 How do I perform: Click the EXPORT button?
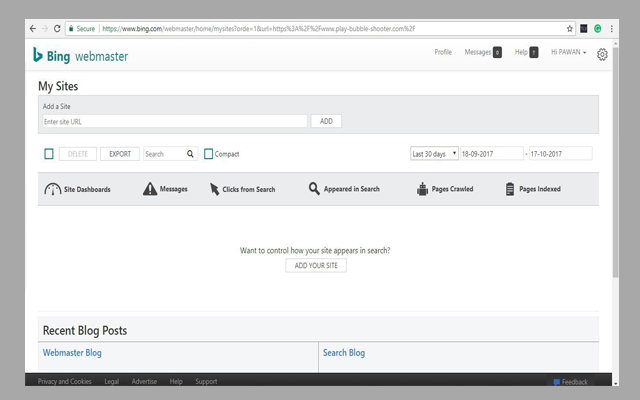pos(120,154)
